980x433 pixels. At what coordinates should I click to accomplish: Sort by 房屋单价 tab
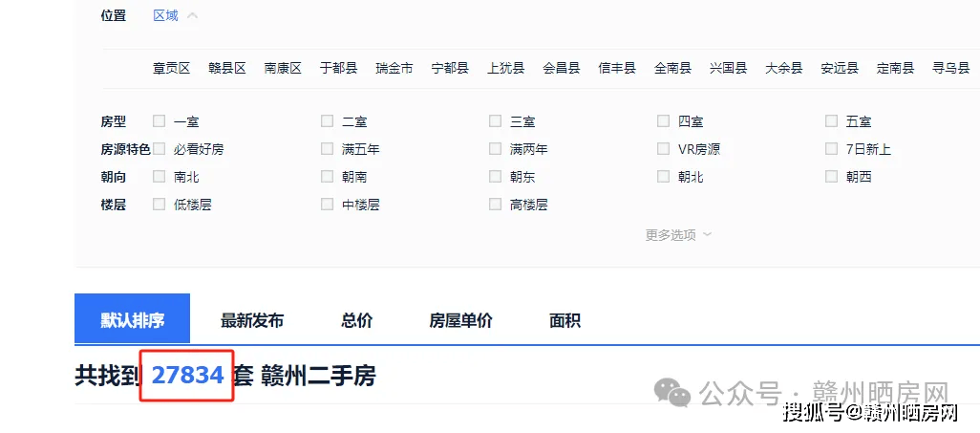click(x=460, y=321)
